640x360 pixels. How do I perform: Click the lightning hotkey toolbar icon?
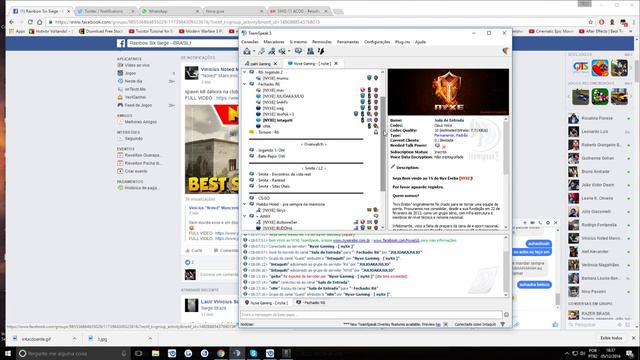[321, 51]
